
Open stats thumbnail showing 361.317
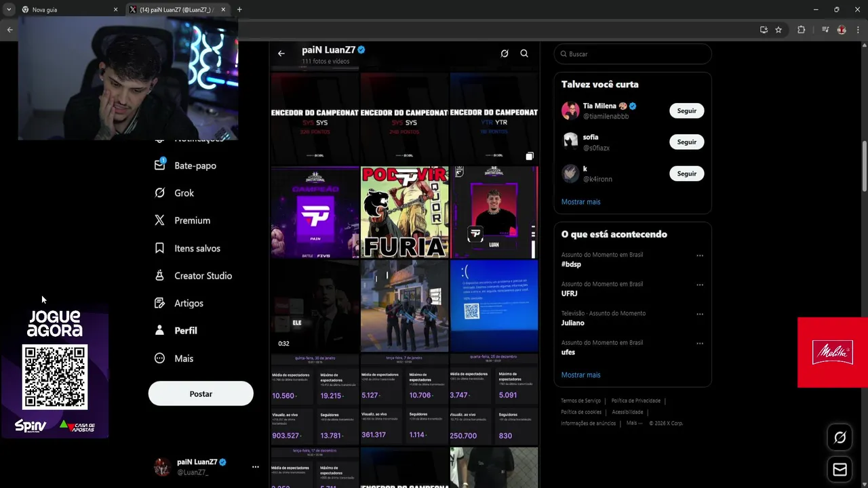pos(405,399)
